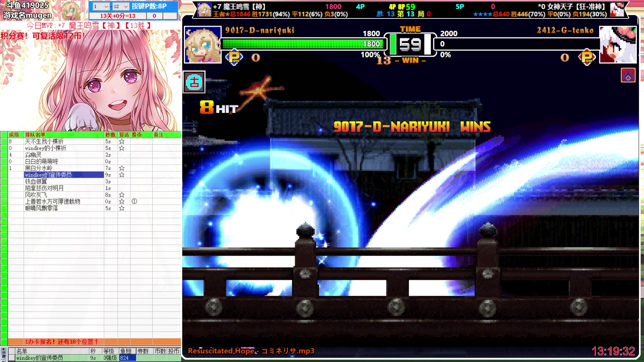The image size is (644, 362).
Task: Click the 2412-G-tenko character portrait
Action: tap(618, 45)
